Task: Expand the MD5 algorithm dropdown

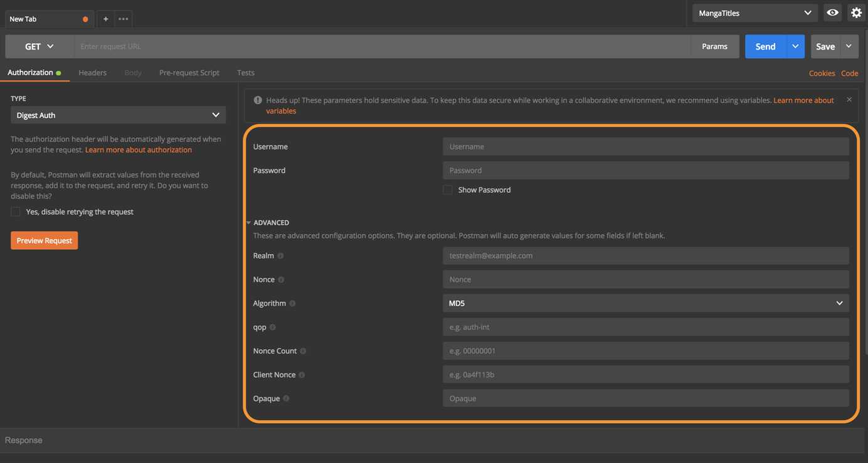Action: [x=645, y=303]
